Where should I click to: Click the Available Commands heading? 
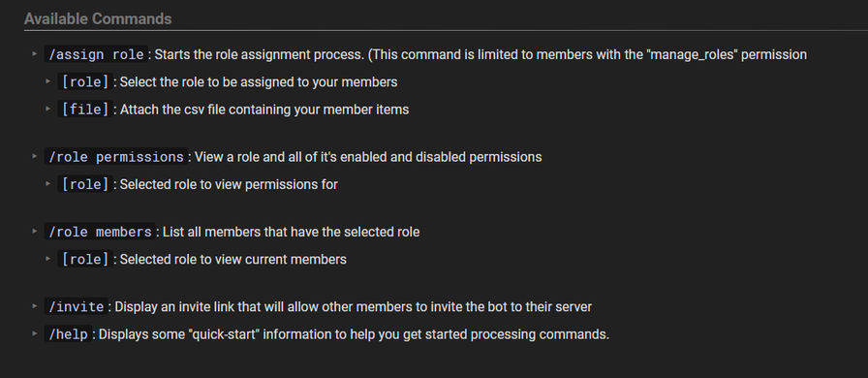click(98, 18)
